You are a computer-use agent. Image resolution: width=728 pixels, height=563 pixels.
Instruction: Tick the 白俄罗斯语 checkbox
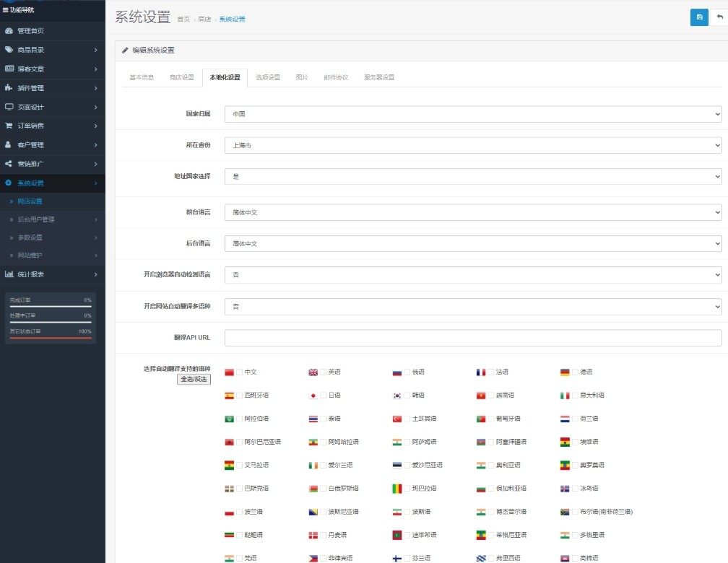pyautogui.click(x=324, y=488)
